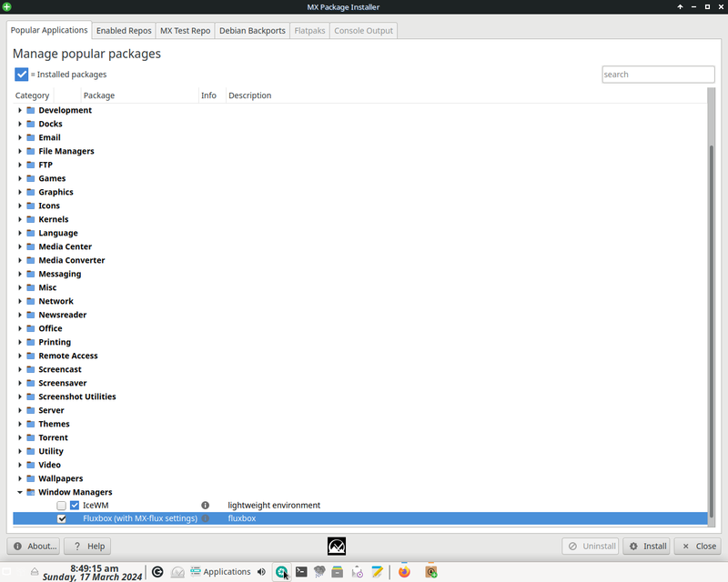
Task: Click the green-badged package icon at the taskbar's right end
Action: (x=431, y=572)
